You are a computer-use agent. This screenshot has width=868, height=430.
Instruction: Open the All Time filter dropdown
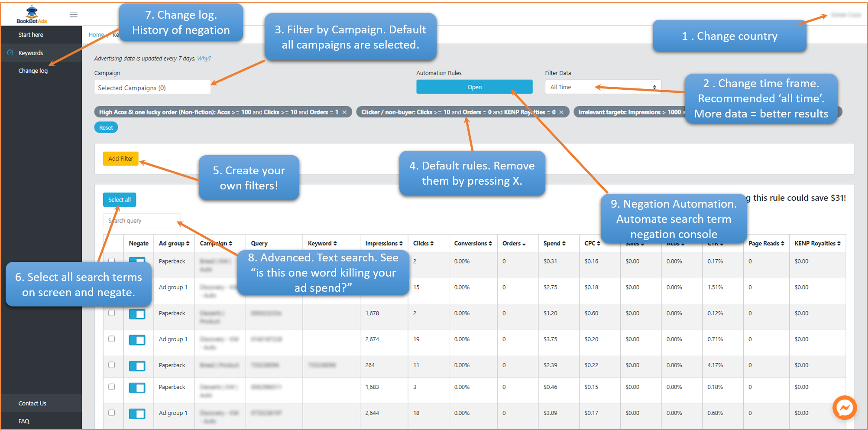click(602, 87)
